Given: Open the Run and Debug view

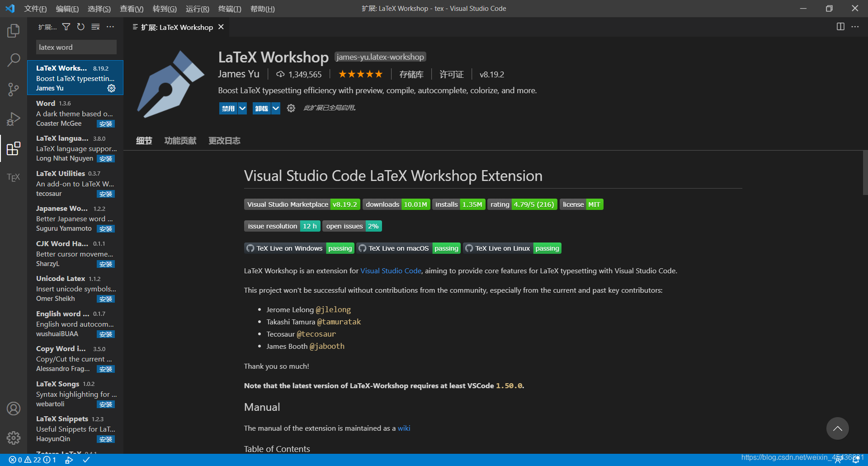Looking at the screenshot, I should tap(14, 119).
